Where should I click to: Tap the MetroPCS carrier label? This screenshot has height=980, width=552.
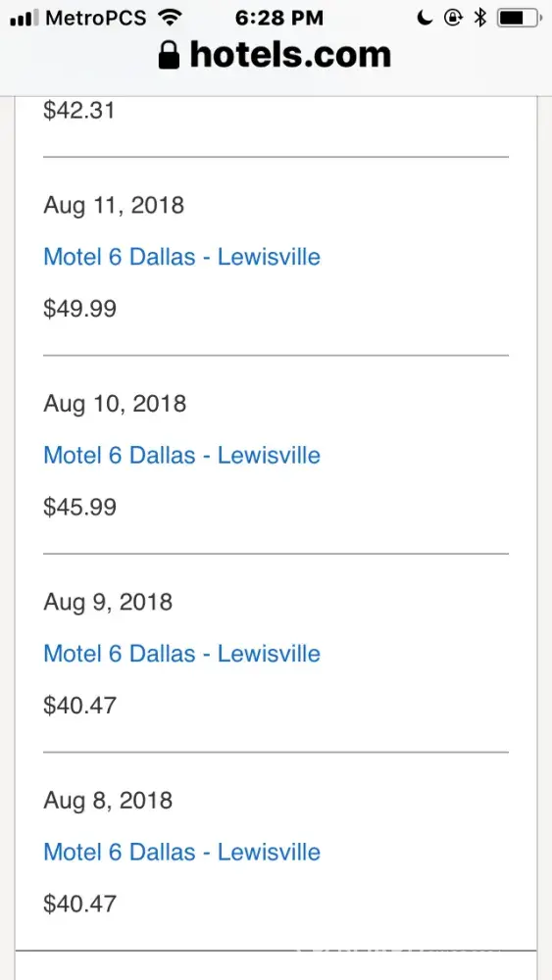(96, 18)
